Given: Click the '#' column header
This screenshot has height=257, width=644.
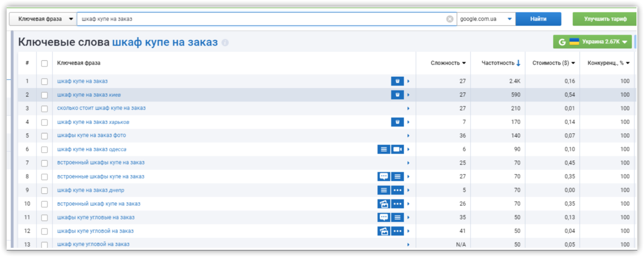Looking at the screenshot, I should 27,63.
